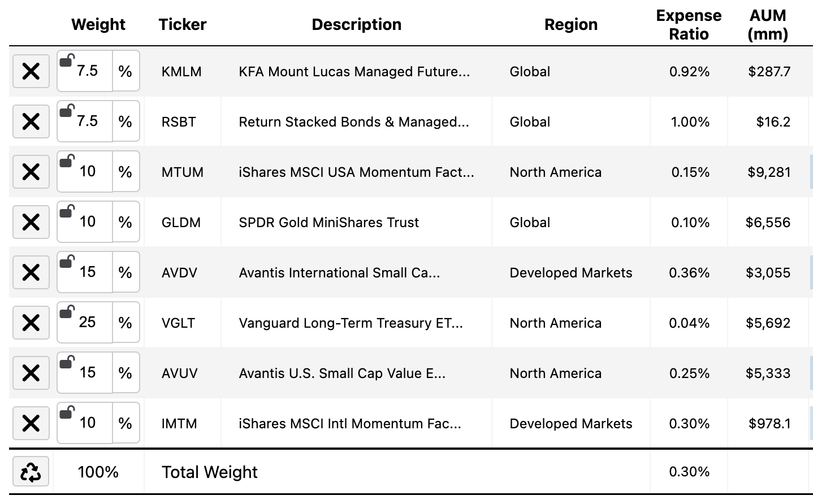Sort table by AUM (mm) header
Screen dimensions: 813x504
tap(768, 25)
